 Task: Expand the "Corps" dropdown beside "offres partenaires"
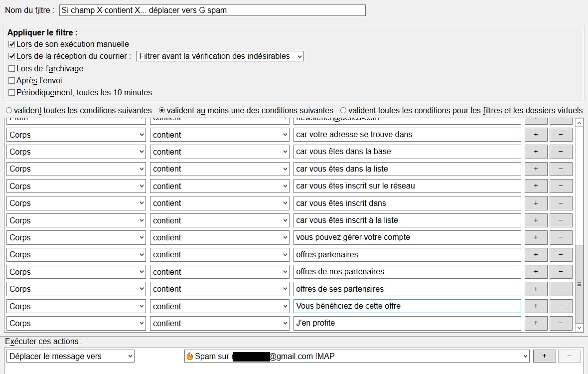(75, 254)
